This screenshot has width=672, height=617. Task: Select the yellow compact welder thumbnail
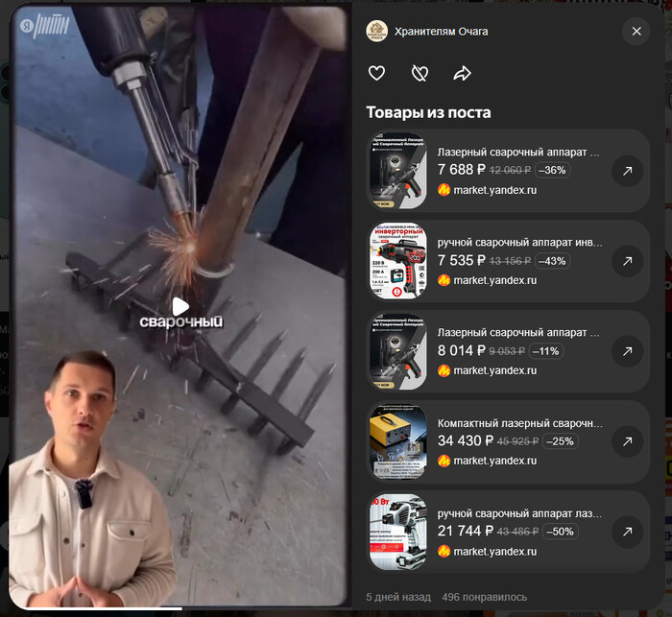(x=397, y=441)
